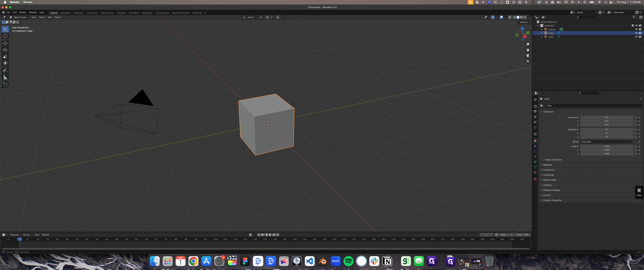
Task: Open the Particles properties tab
Action: click(x=535, y=151)
